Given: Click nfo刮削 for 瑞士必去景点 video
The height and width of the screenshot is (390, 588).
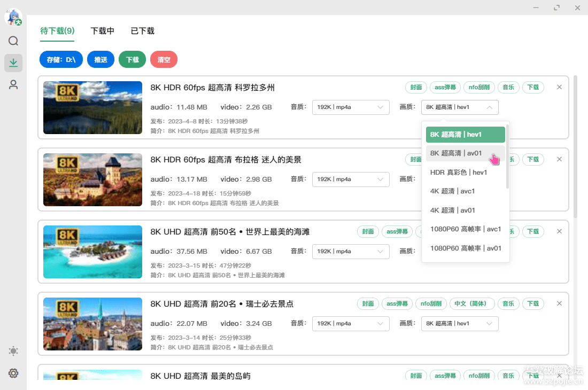Looking at the screenshot, I should (x=431, y=303).
